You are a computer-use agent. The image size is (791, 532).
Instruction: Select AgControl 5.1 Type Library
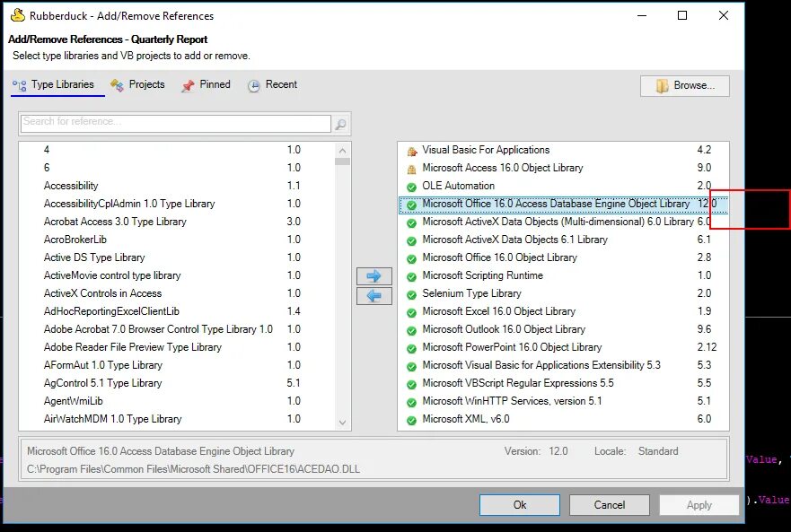(x=177, y=383)
